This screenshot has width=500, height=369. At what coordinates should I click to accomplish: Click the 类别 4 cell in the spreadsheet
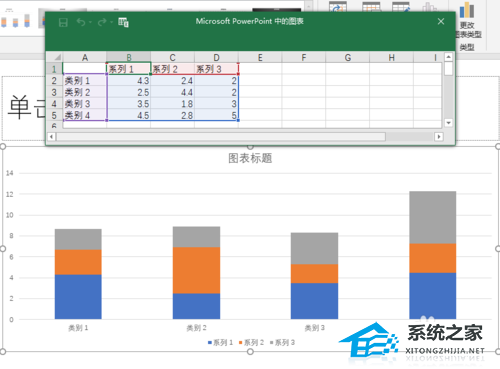pos(85,115)
